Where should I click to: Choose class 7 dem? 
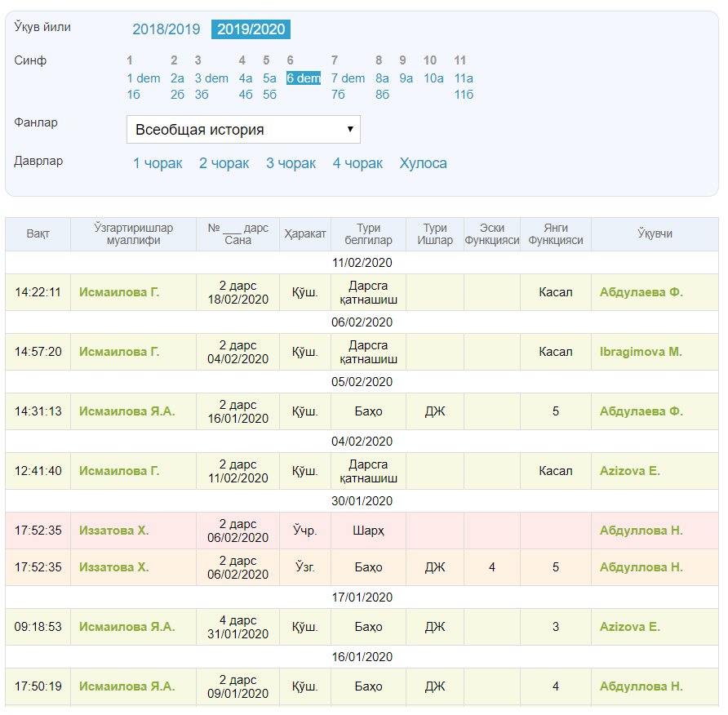(x=348, y=78)
